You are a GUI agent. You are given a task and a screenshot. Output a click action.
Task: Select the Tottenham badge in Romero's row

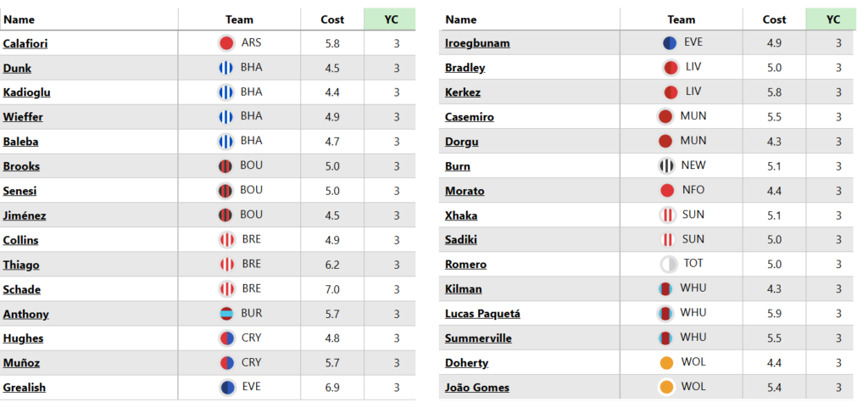pos(668,265)
